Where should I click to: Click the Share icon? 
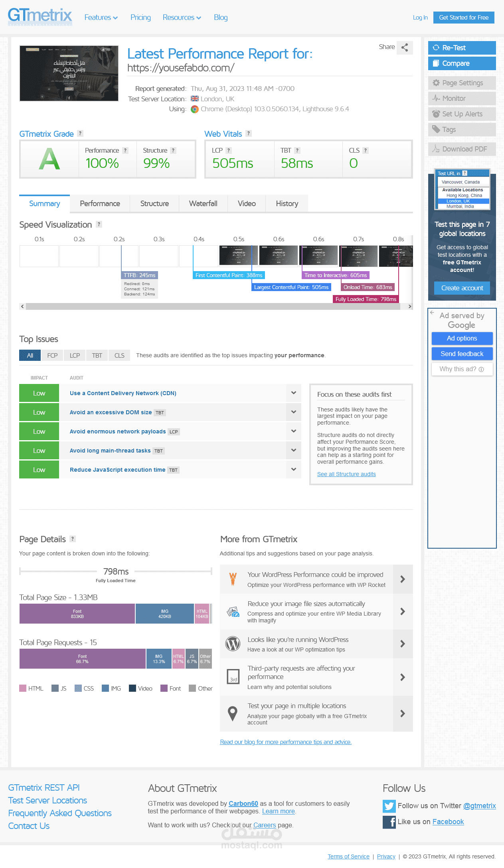(405, 47)
